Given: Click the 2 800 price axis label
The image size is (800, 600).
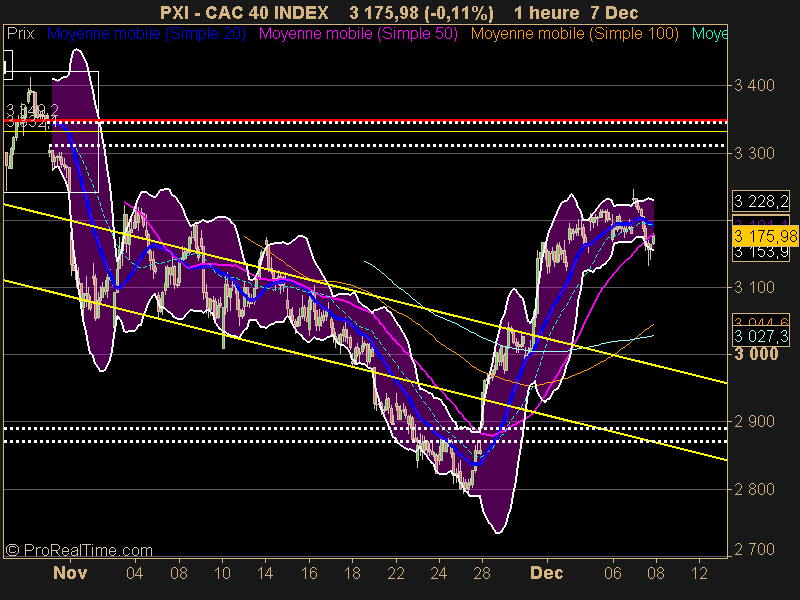Looking at the screenshot, I should [x=754, y=489].
